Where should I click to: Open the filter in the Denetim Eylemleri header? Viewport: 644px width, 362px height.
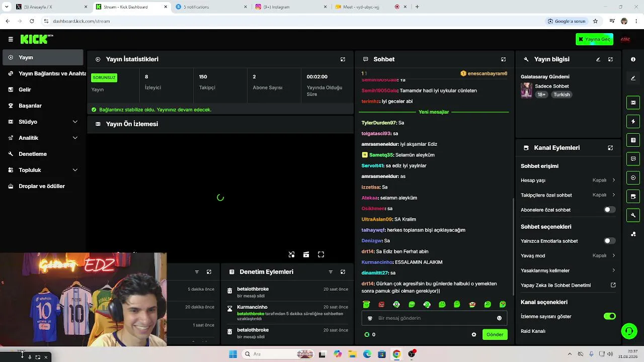(331, 272)
